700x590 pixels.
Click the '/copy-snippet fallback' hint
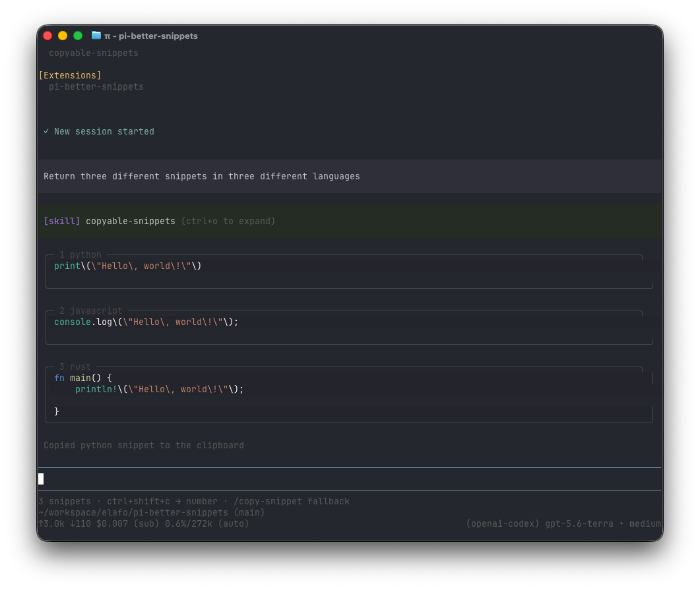pyautogui.click(x=292, y=501)
